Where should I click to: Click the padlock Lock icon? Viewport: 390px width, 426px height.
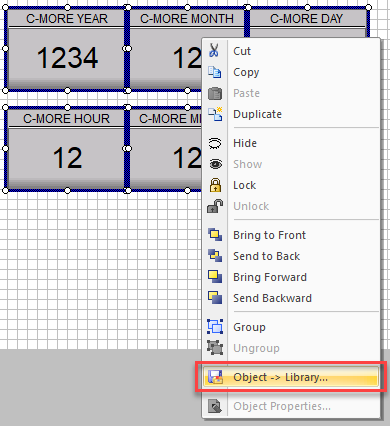point(215,185)
